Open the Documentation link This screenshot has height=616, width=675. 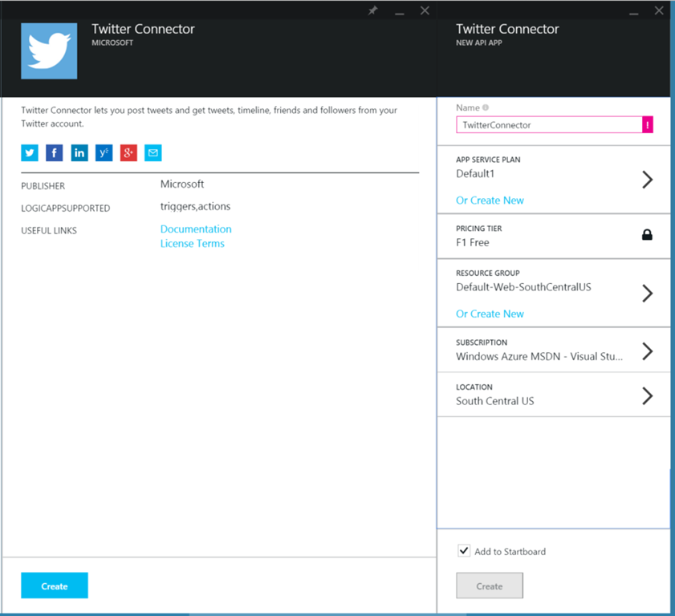(196, 229)
